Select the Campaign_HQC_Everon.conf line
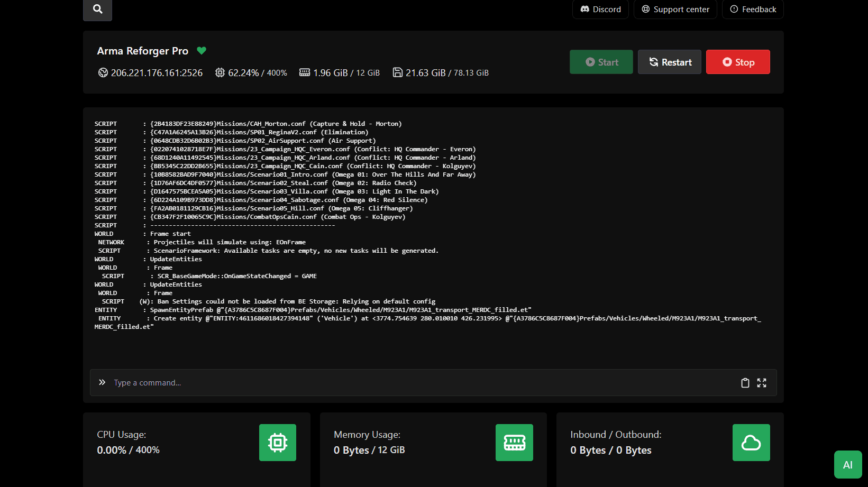This screenshot has width=868, height=487. click(285, 149)
